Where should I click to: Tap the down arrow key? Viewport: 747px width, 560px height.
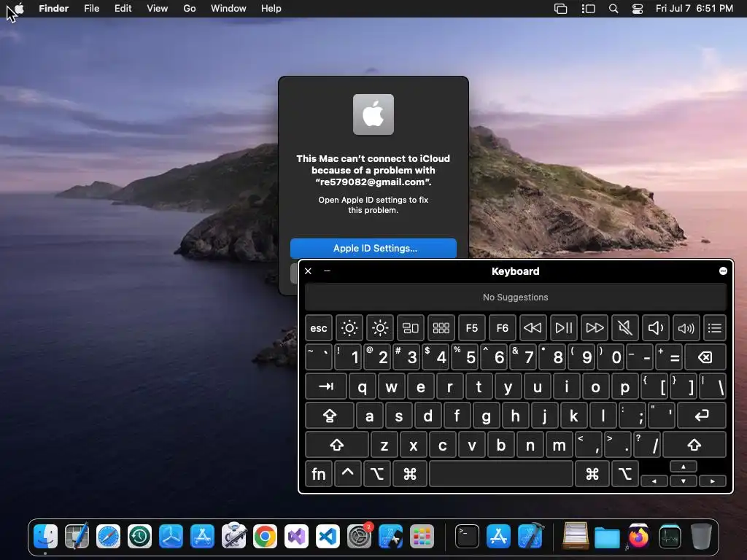(x=683, y=481)
